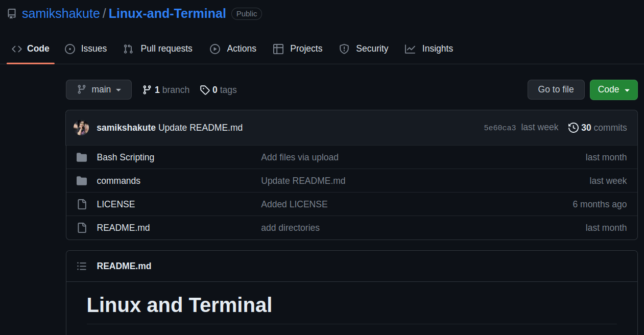Open the Pull requests tab

(x=158, y=49)
